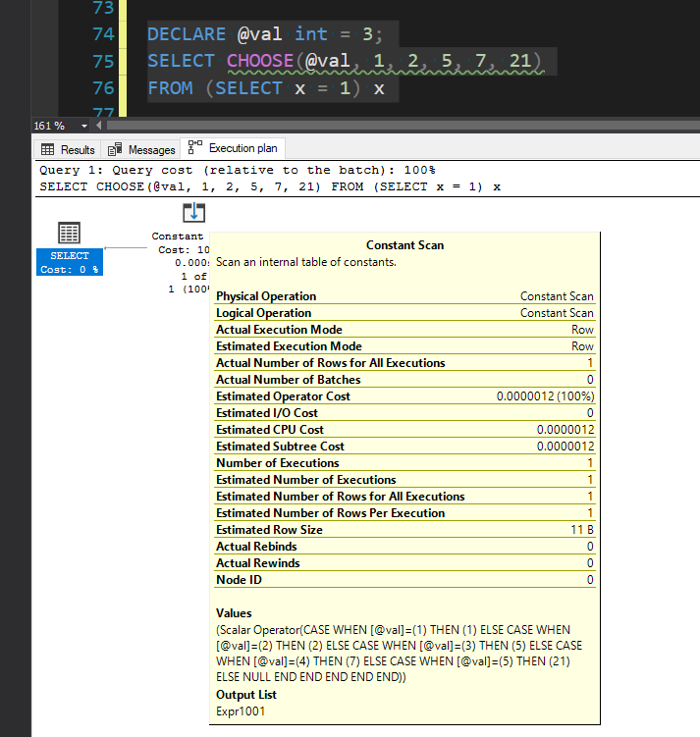Click the Messages tab icon
The height and width of the screenshot is (737, 700).
(115, 149)
